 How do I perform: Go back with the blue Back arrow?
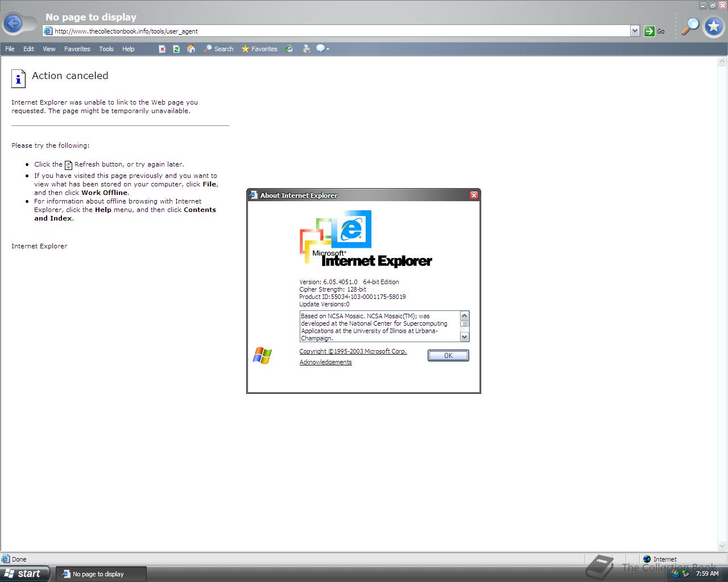pos(13,23)
